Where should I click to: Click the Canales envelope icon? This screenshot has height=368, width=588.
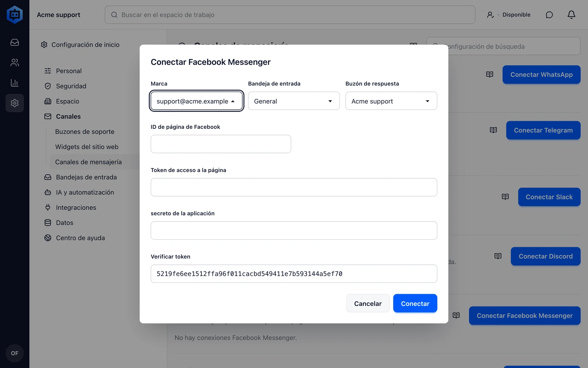(48, 117)
